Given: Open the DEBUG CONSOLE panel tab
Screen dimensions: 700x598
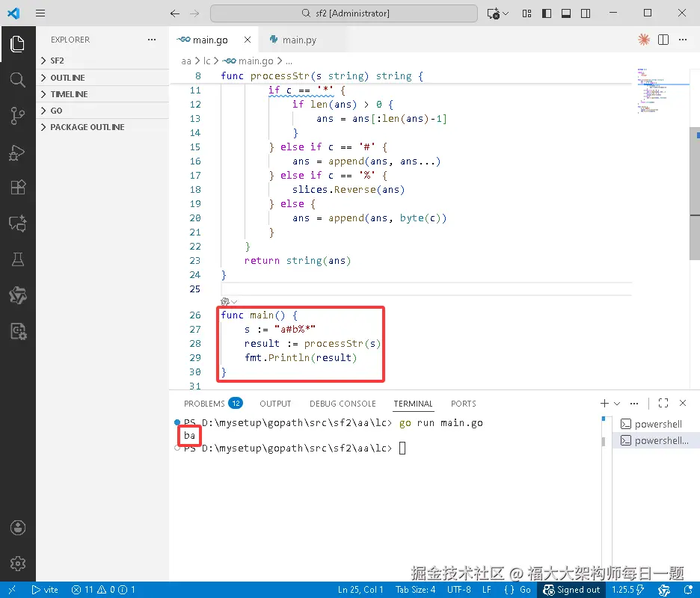Looking at the screenshot, I should [343, 404].
